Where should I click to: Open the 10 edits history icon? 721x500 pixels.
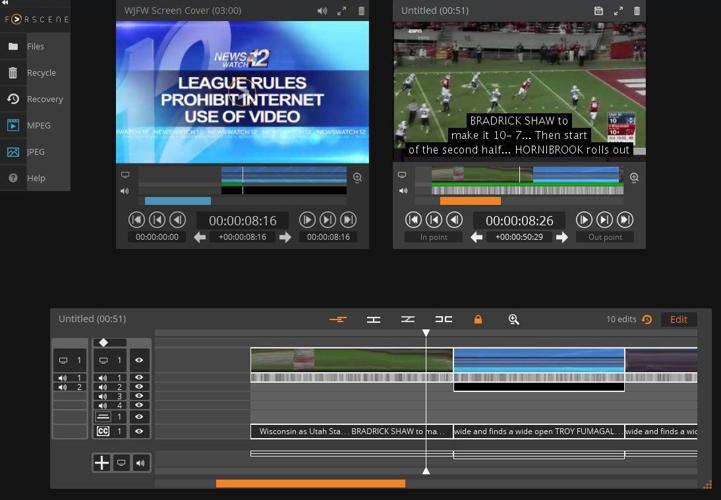tap(647, 319)
